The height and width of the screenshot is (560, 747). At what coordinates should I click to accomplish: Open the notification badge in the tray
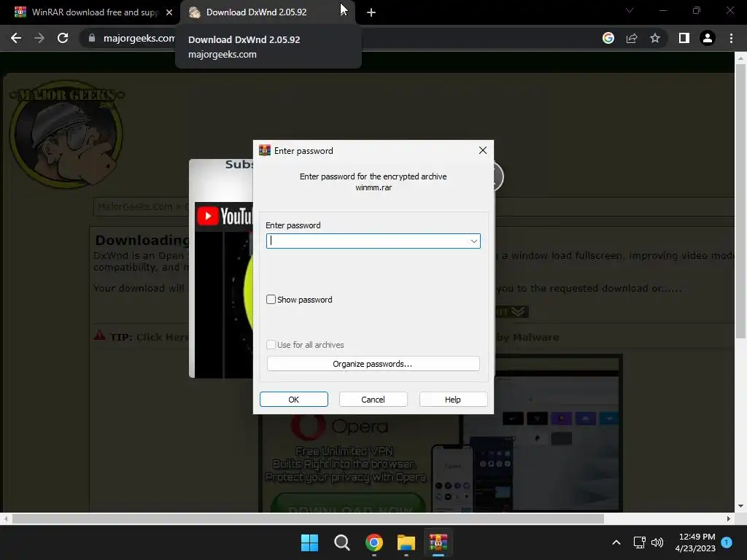(727, 542)
